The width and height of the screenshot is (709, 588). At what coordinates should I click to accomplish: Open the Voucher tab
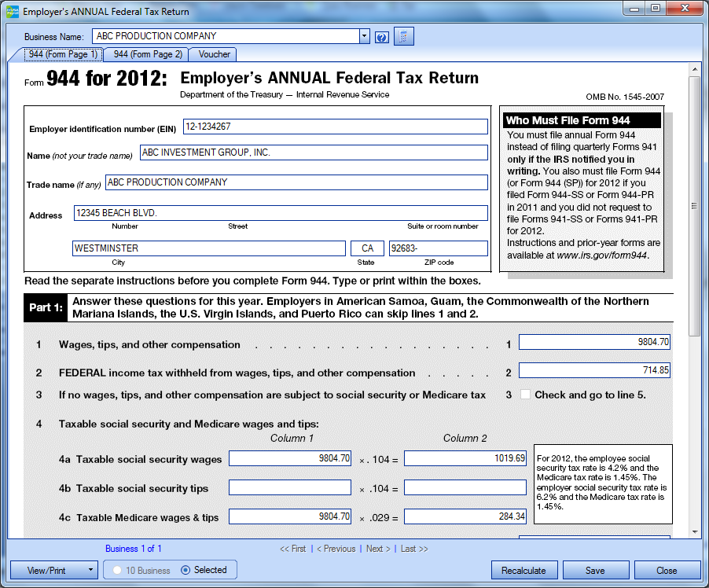pos(214,54)
